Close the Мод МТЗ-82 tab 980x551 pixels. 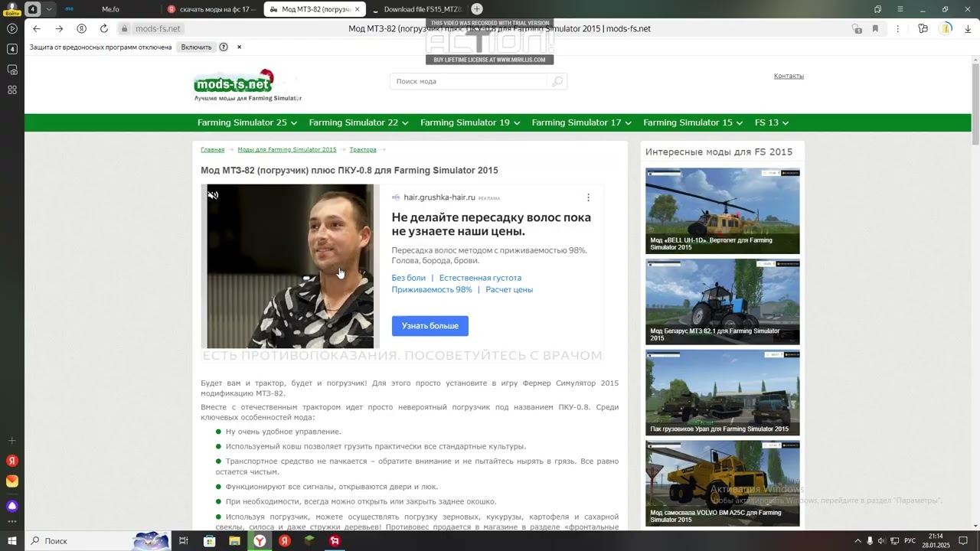pos(357,9)
